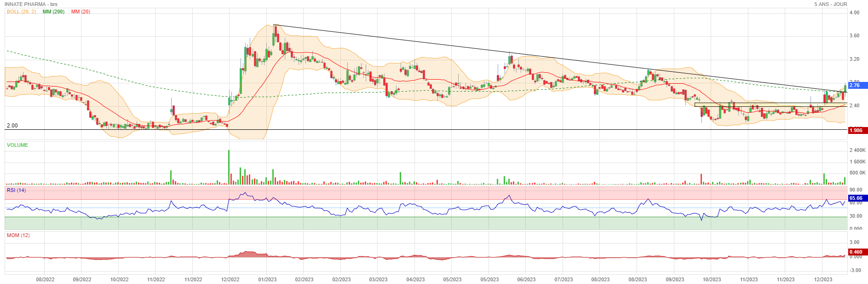The height and width of the screenshot is (284, 868).
Task: Click the 4.00 price axis value
Action: click(854, 12)
